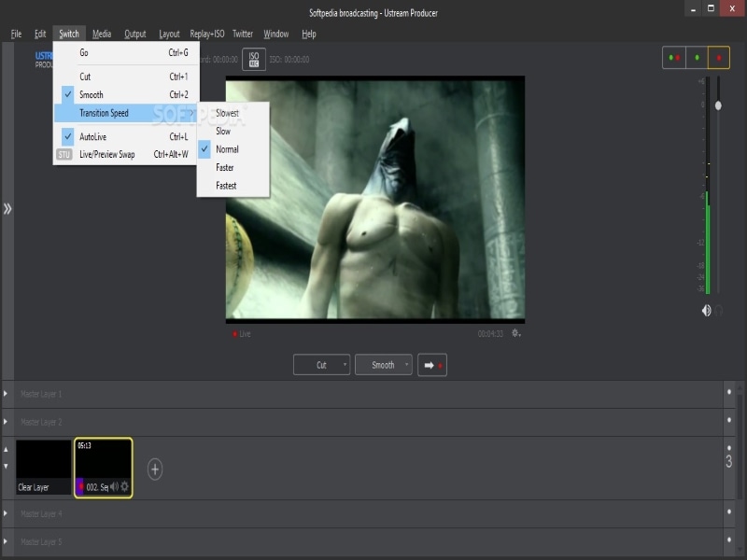747x560 pixels.
Task: Select Slowest transition speed
Action: coord(233,113)
